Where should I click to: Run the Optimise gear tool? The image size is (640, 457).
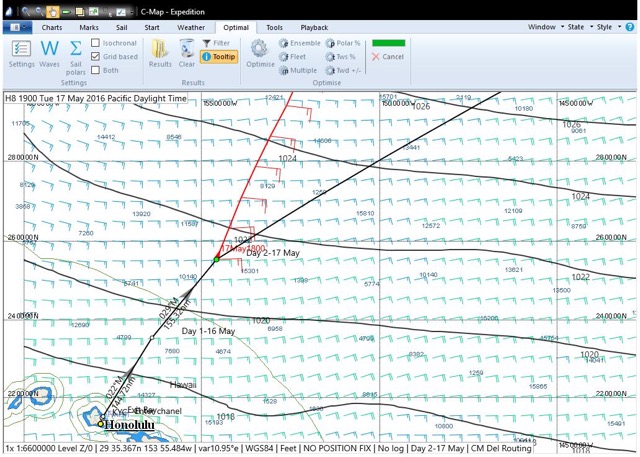tap(259, 52)
